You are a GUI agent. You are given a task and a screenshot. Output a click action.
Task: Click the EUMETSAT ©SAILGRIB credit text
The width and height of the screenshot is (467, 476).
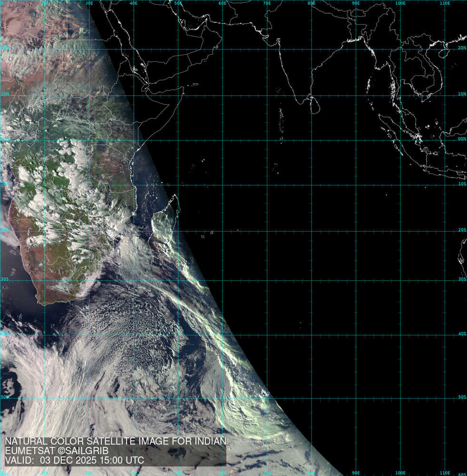[x=57, y=451]
